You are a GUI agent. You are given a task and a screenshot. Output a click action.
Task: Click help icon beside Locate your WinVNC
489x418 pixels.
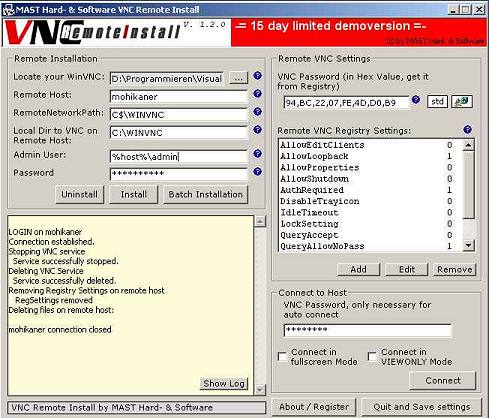pyautogui.click(x=257, y=76)
